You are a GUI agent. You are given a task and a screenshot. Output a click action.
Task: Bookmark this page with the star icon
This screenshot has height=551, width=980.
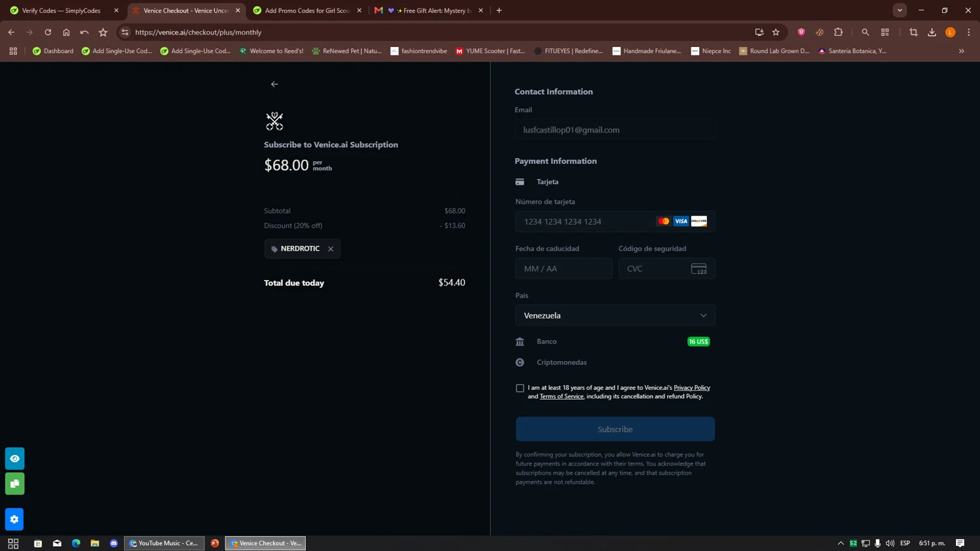coord(776,32)
